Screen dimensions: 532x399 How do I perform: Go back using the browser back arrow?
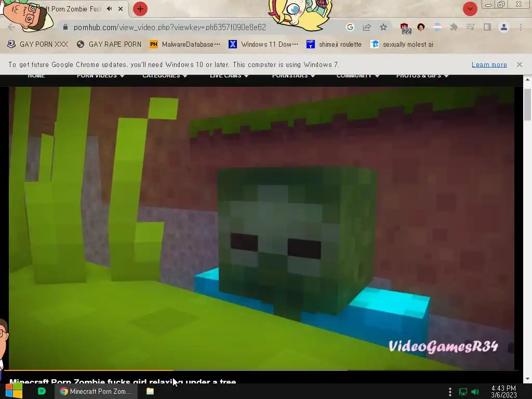click(11, 27)
